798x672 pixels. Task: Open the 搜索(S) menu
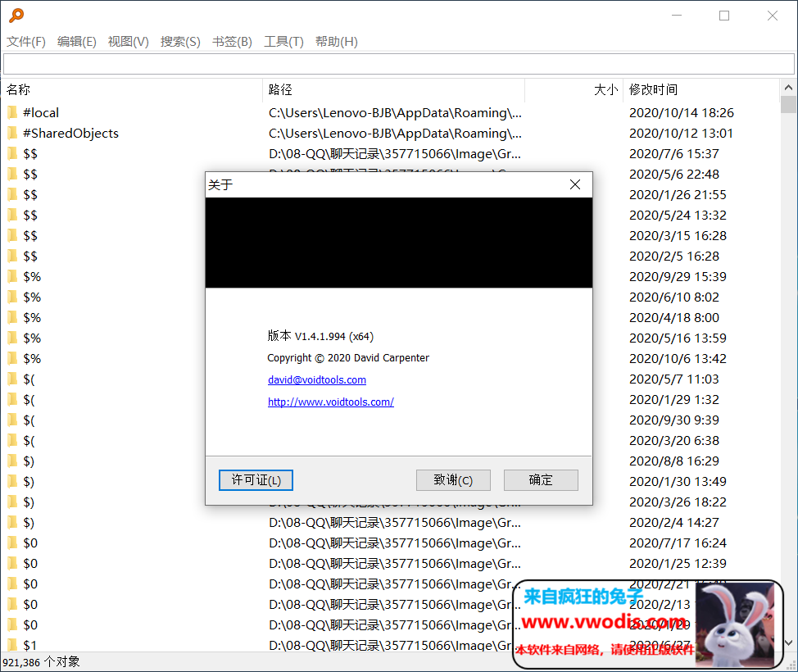click(x=179, y=41)
